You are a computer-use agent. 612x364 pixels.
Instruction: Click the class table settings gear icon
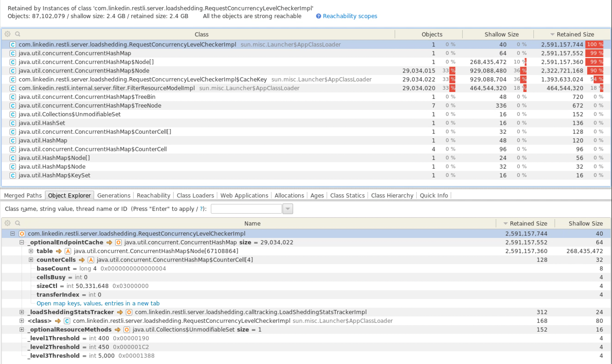click(x=7, y=34)
